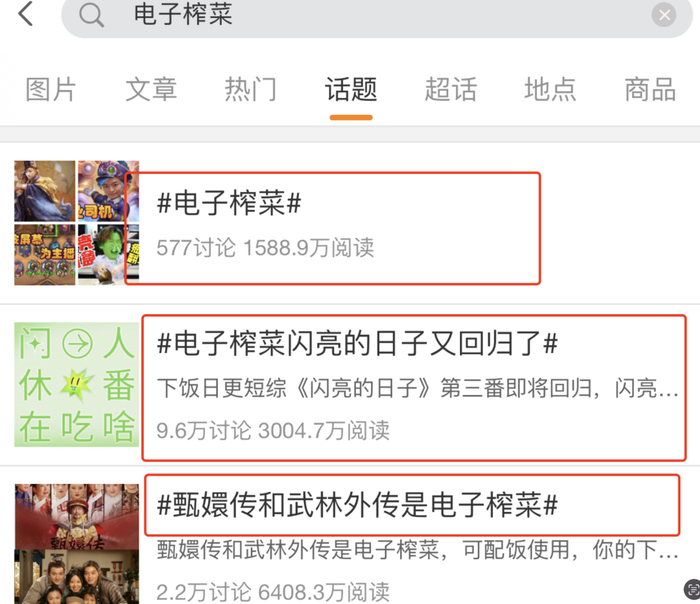Tap the 甄嬛传 poster thumbnail
Image resolution: width=700 pixels, height=604 pixels.
point(76,544)
